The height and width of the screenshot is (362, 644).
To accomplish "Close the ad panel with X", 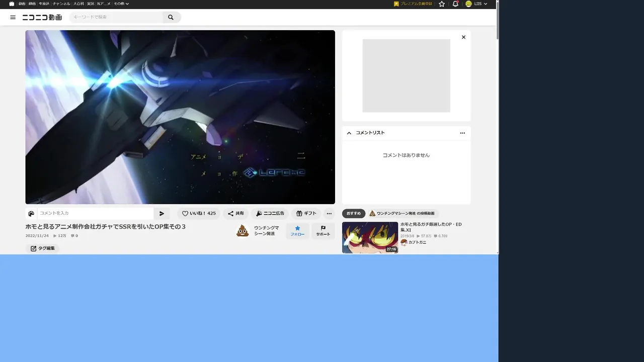I will (x=463, y=37).
